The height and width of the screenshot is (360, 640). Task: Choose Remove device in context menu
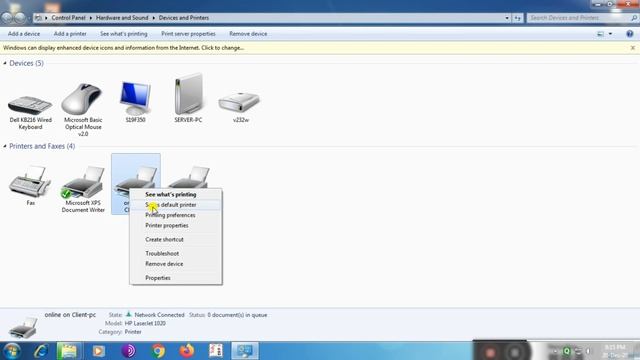coord(176,264)
